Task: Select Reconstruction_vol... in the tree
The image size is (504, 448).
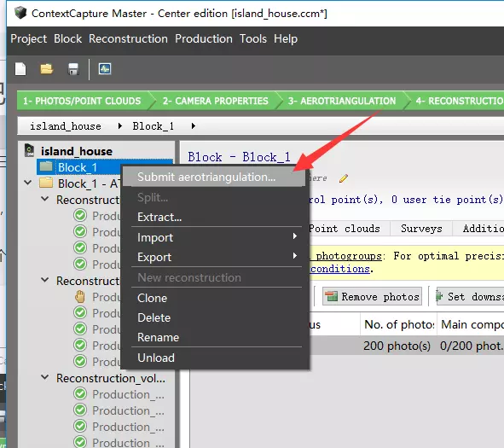Action: click(x=111, y=378)
